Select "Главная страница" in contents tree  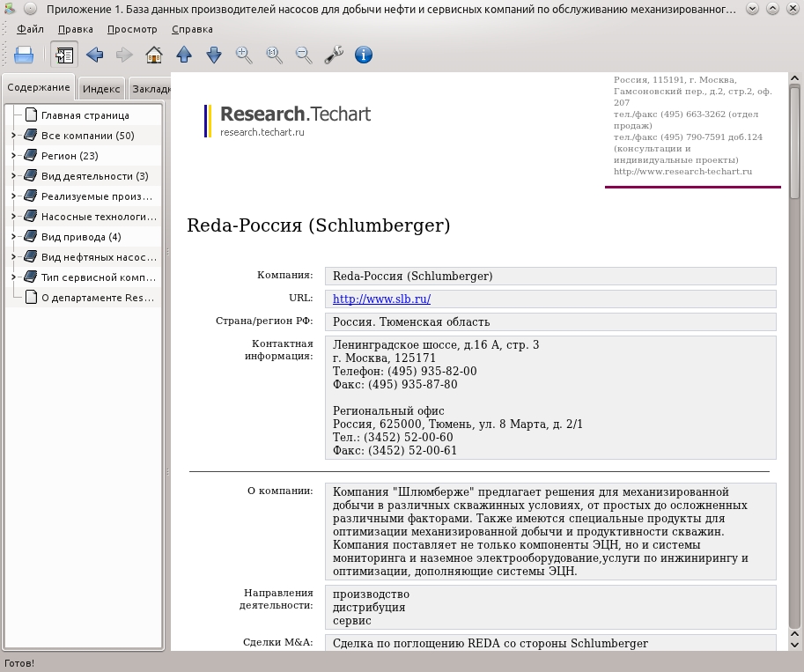coord(85,115)
